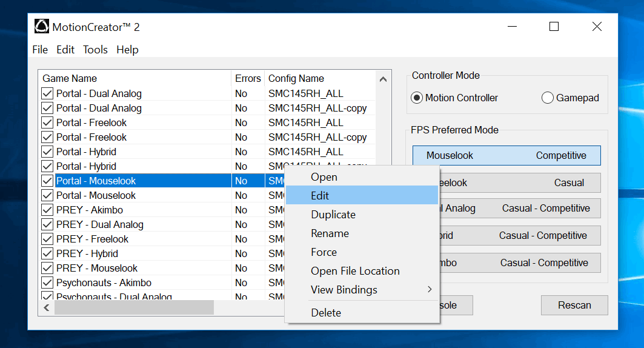Uncheck Portal - Dual Analog SMC145RH_ALL row
This screenshot has height=348, width=644.
(x=47, y=94)
